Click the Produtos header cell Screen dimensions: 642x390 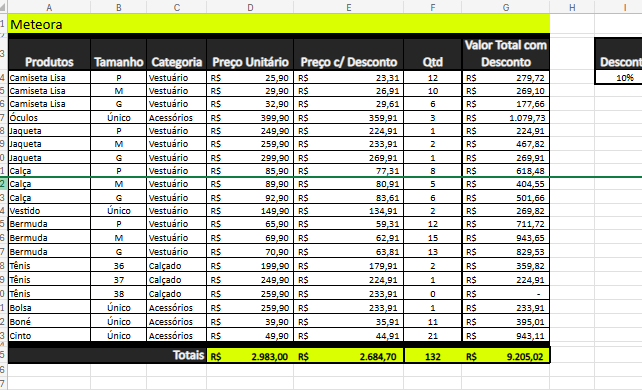tap(49, 54)
